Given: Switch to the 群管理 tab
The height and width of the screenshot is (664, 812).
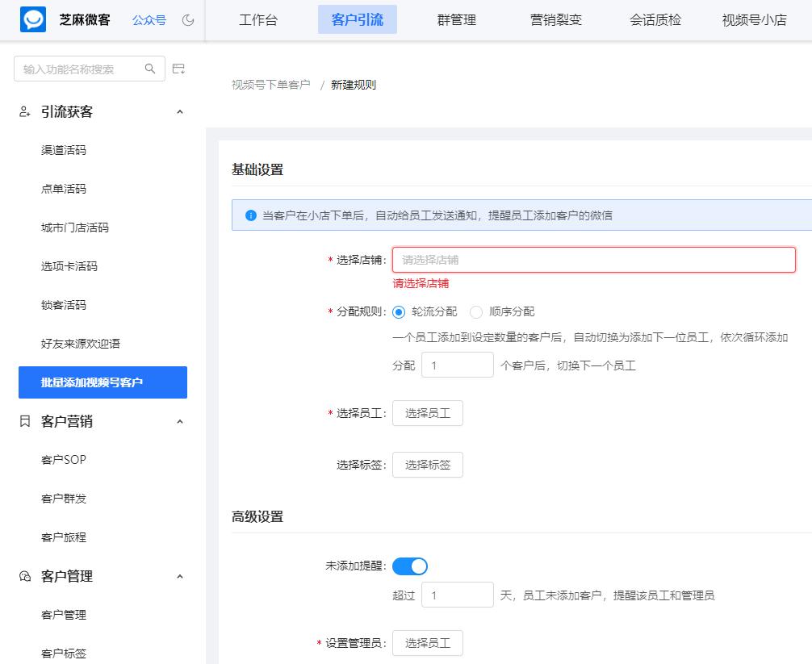Looking at the screenshot, I should (456, 19).
